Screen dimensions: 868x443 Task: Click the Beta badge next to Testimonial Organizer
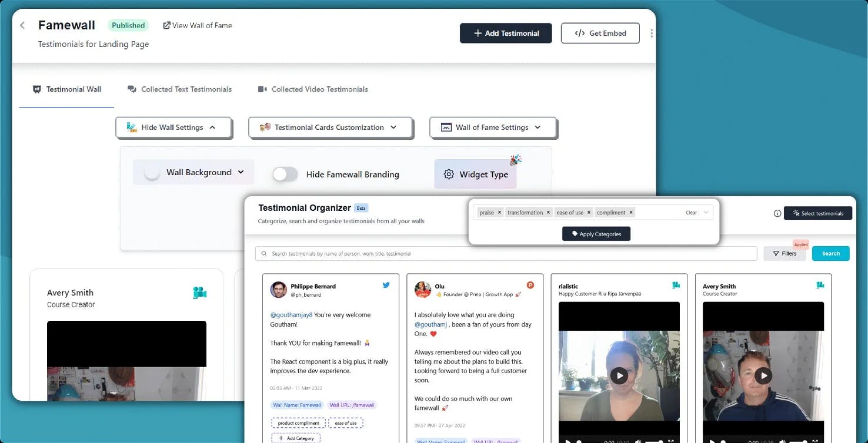click(361, 208)
